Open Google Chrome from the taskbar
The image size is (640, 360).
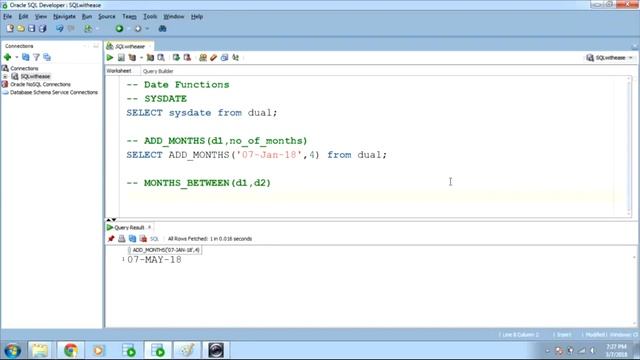[x=71, y=350]
